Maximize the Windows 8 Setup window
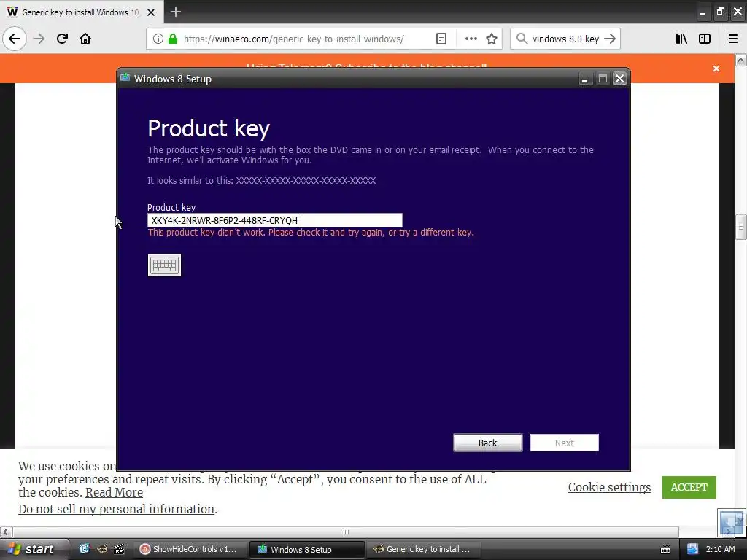The height and width of the screenshot is (560, 747). pyautogui.click(x=603, y=79)
